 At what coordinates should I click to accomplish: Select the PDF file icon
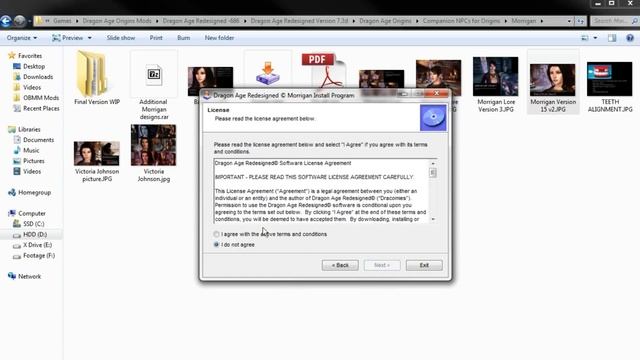coord(324,71)
